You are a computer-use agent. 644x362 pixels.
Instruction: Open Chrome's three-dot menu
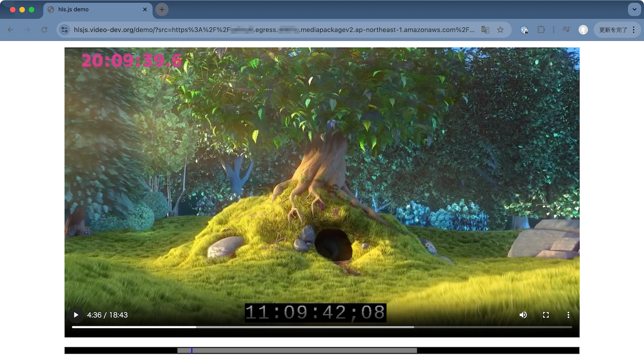coord(634,30)
